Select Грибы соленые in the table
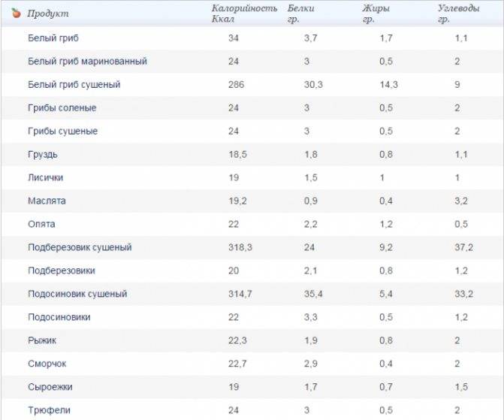The height and width of the screenshot is (420, 504). coord(62,107)
